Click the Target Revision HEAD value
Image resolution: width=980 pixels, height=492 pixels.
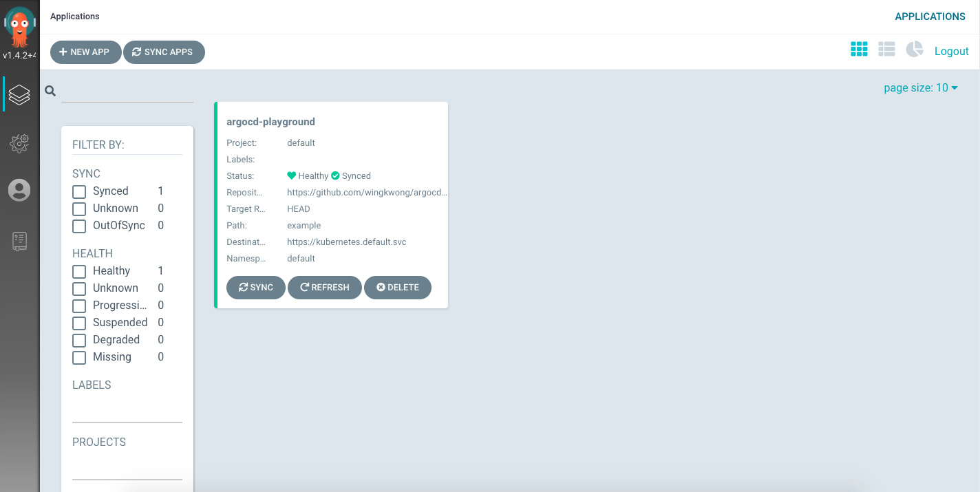click(x=299, y=209)
